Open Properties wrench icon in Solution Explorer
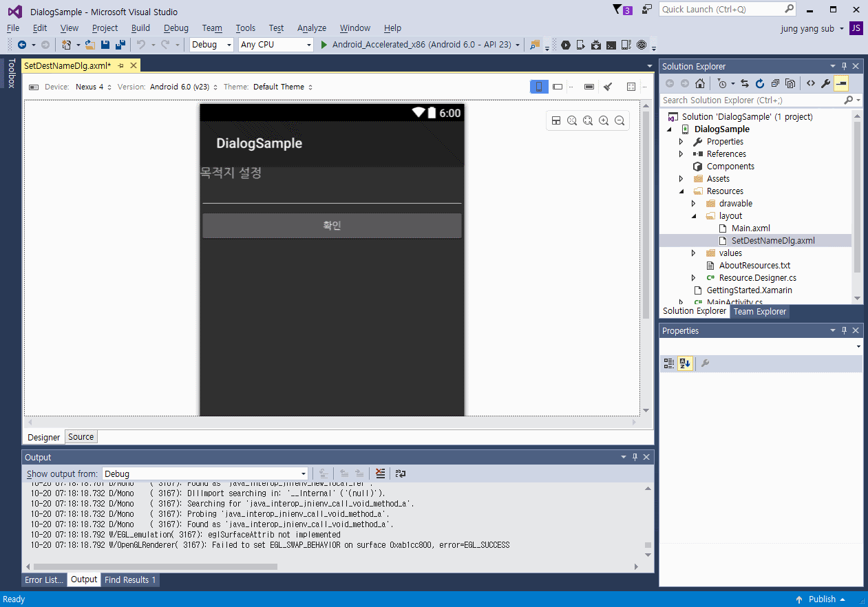 pyautogui.click(x=826, y=83)
